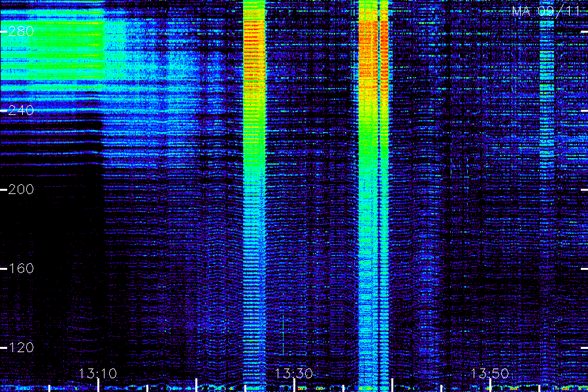Image resolution: width=588 pixels, height=392 pixels.
Task: Click the 240 frequency axis label
Action: [x=21, y=110]
